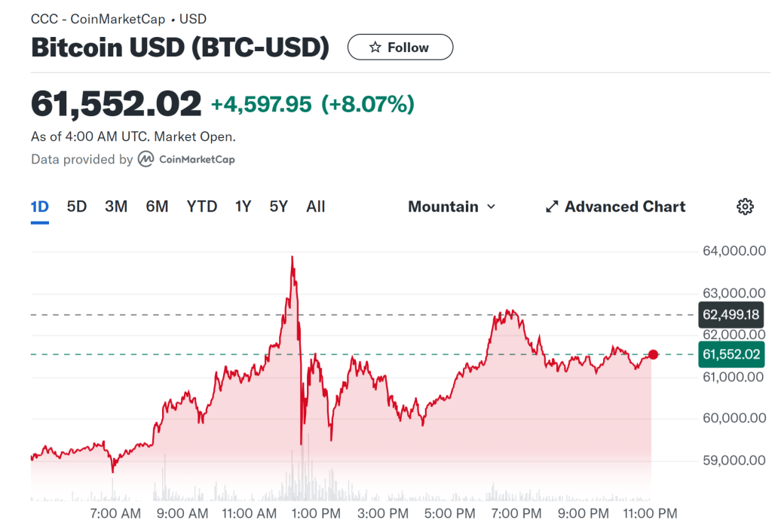Expand the Mountain chart type dropdown
Viewport: 772px width, 532px height.
tap(452, 206)
